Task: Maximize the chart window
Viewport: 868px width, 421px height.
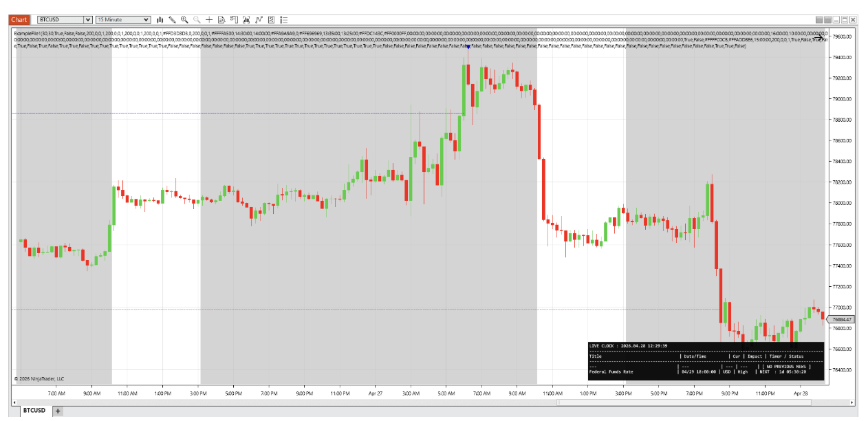Action: [x=845, y=20]
